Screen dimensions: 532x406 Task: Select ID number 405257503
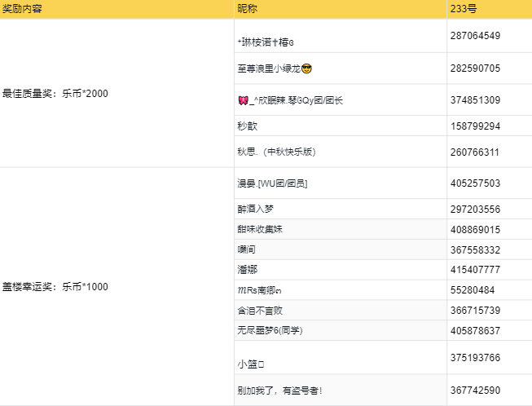(x=475, y=183)
